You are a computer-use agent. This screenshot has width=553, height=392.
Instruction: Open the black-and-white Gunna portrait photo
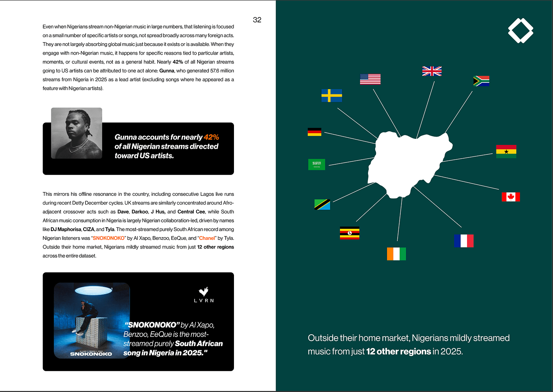pyautogui.click(x=77, y=133)
